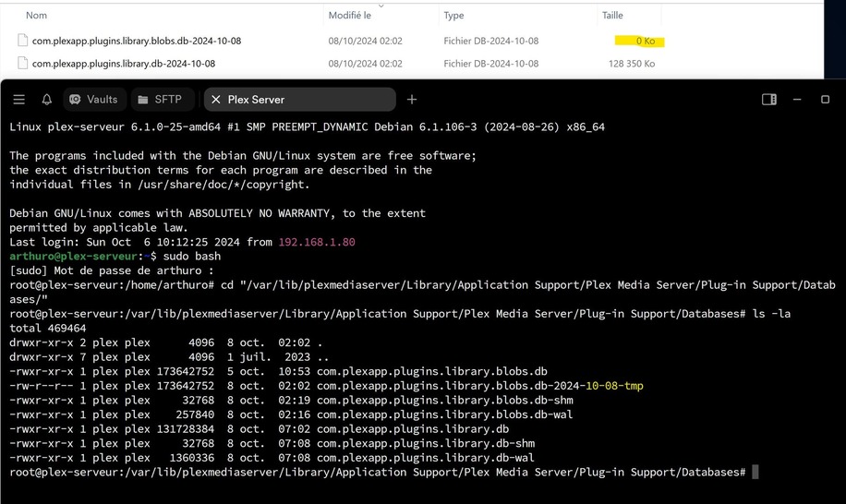Maximize the terminal window
The image size is (846, 504).
(x=826, y=100)
